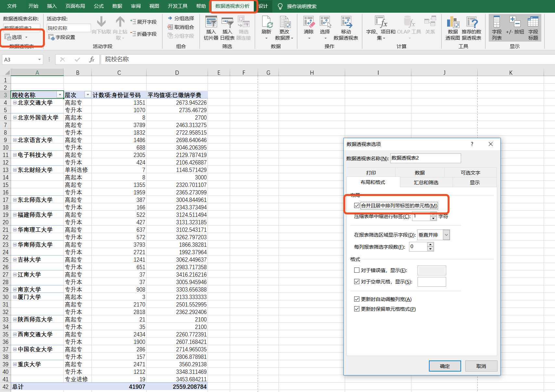Enable 'For error values show' (对于错误值) checkbox

(357, 270)
